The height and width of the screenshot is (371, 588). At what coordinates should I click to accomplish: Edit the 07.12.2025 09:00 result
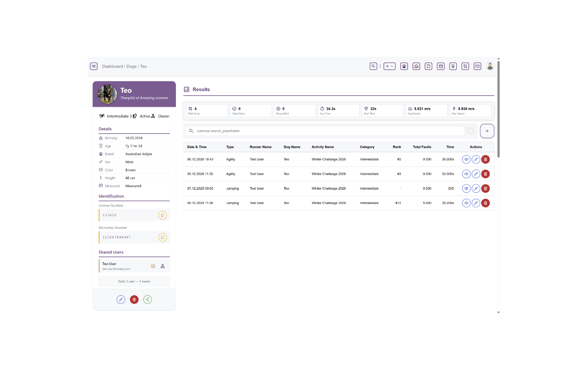[x=476, y=189]
